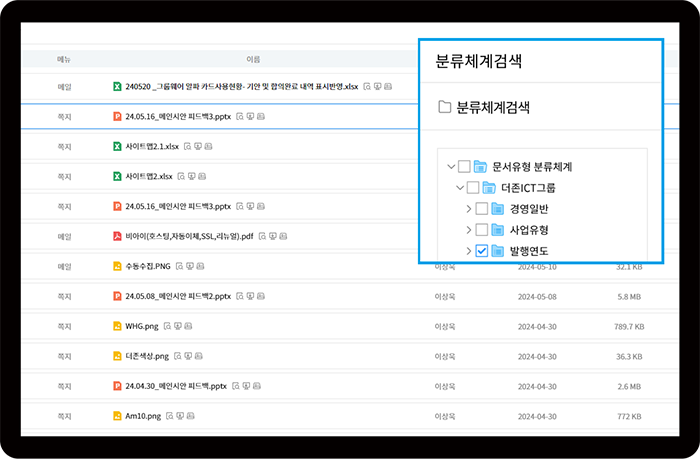Click the folder icon of 문서유형 분류체계

coord(480,167)
